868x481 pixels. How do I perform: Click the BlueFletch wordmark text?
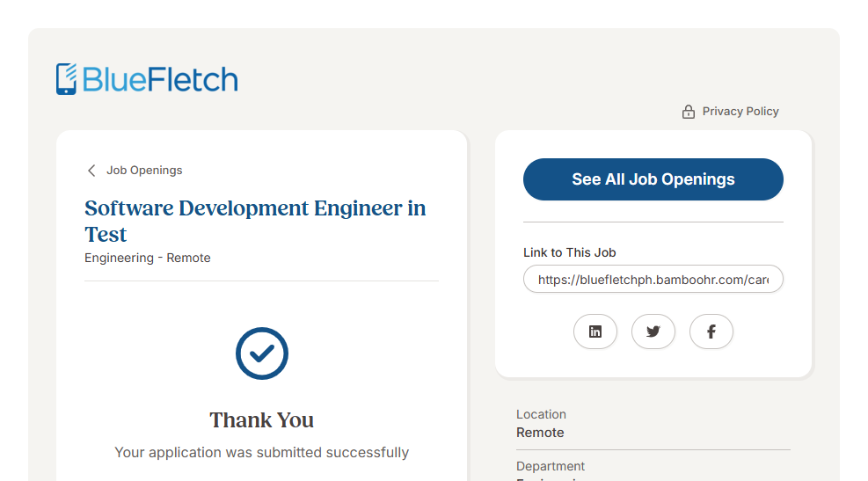tap(160, 79)
